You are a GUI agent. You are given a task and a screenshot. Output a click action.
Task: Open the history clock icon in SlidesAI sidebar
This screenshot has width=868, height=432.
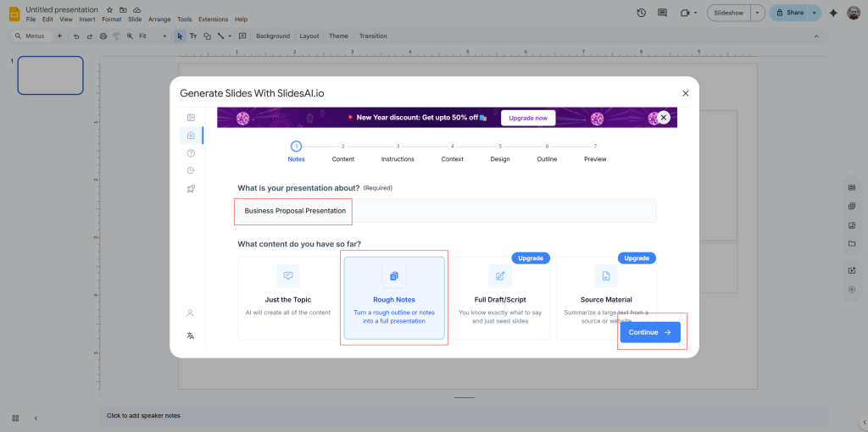191,170
